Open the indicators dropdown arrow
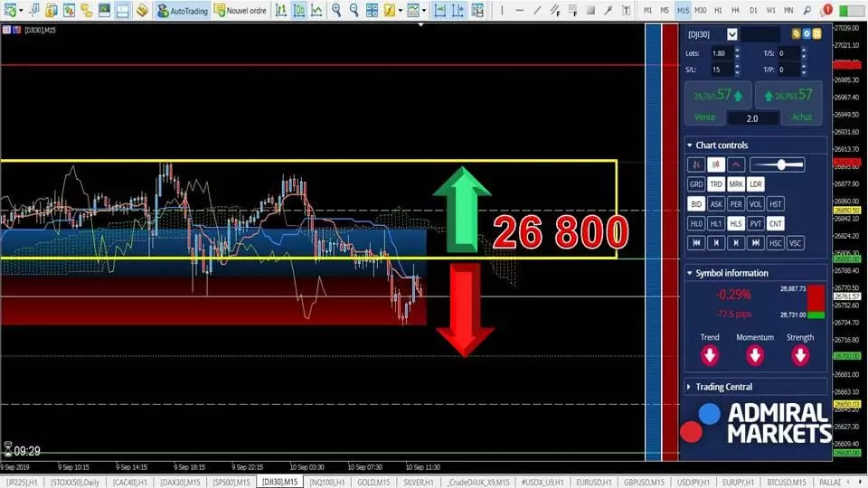 tap(401, 11)
